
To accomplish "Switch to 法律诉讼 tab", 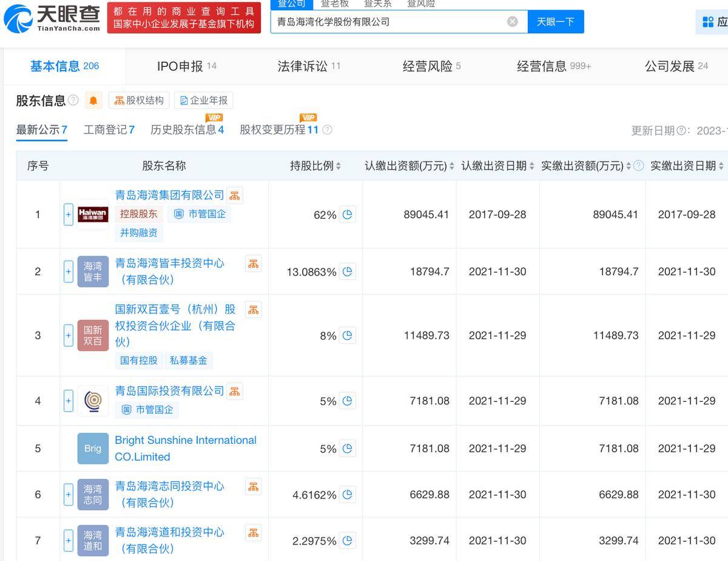I will click(309, 66).
